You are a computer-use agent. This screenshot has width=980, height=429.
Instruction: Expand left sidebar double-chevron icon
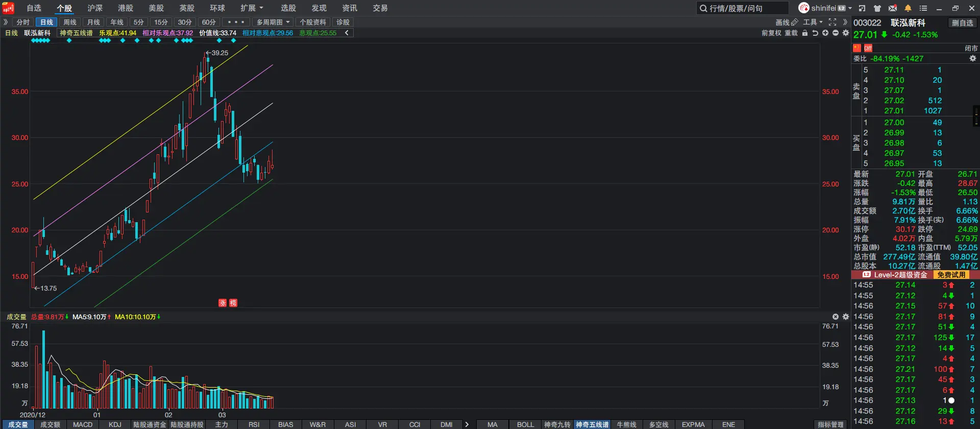coord(6,22)
